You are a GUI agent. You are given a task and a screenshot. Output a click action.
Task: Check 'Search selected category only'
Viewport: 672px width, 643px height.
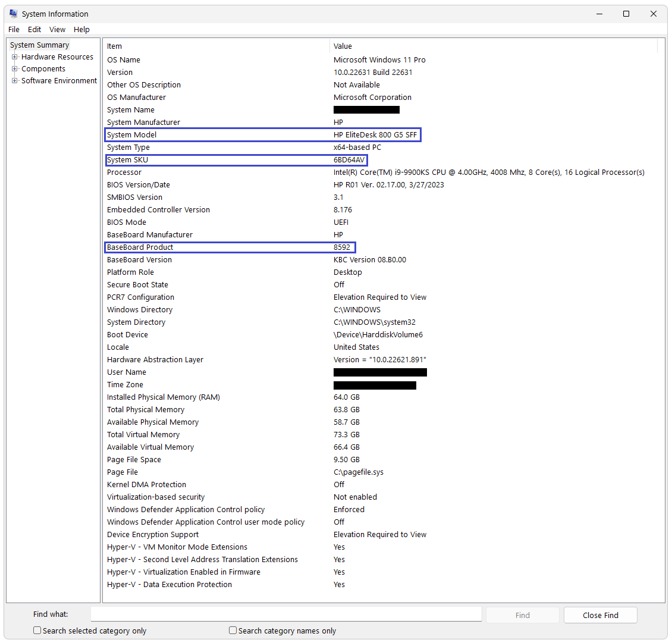37,630
